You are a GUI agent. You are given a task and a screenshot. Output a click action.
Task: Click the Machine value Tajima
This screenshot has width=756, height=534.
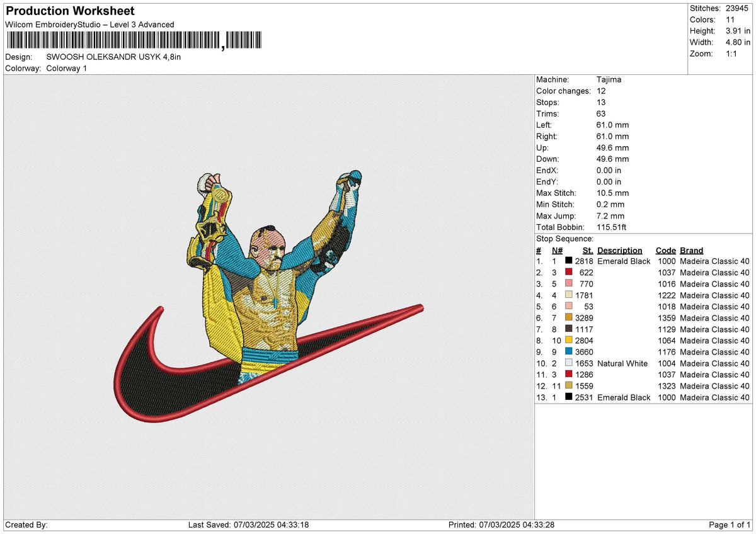[x=609, y=79]
